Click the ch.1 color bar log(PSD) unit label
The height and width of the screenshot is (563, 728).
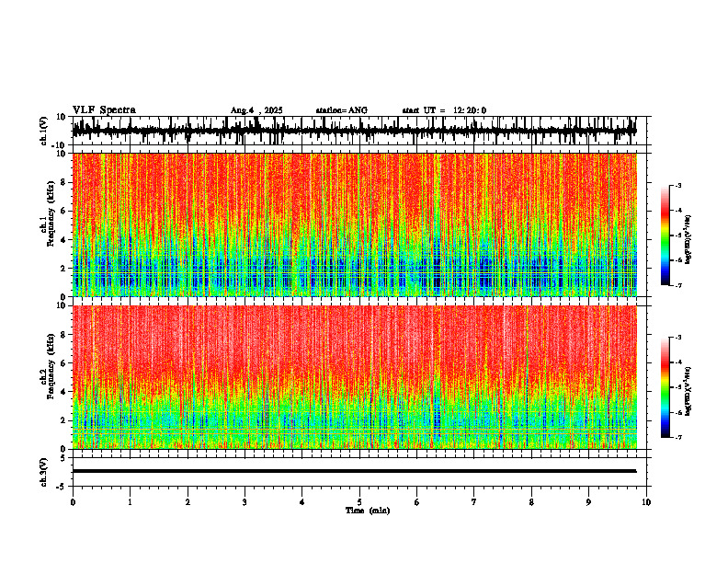click(x=688, y=240)
